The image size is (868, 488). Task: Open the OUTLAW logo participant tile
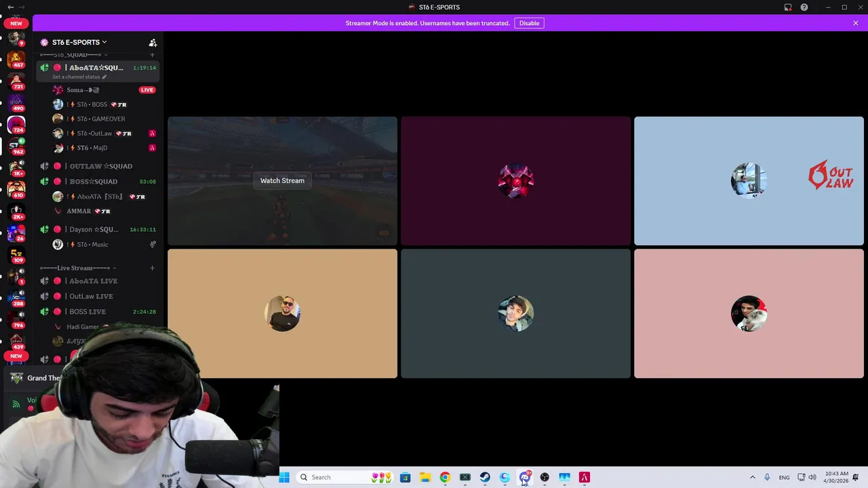coord(749,181)
